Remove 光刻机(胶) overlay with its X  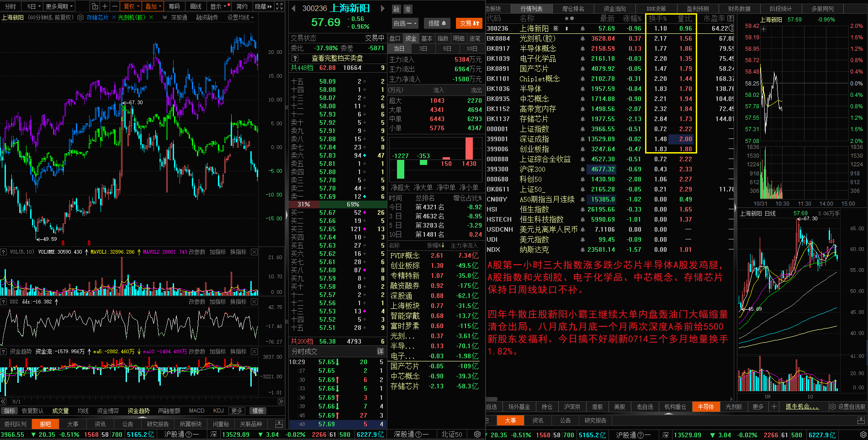click(x=151, y=17)
